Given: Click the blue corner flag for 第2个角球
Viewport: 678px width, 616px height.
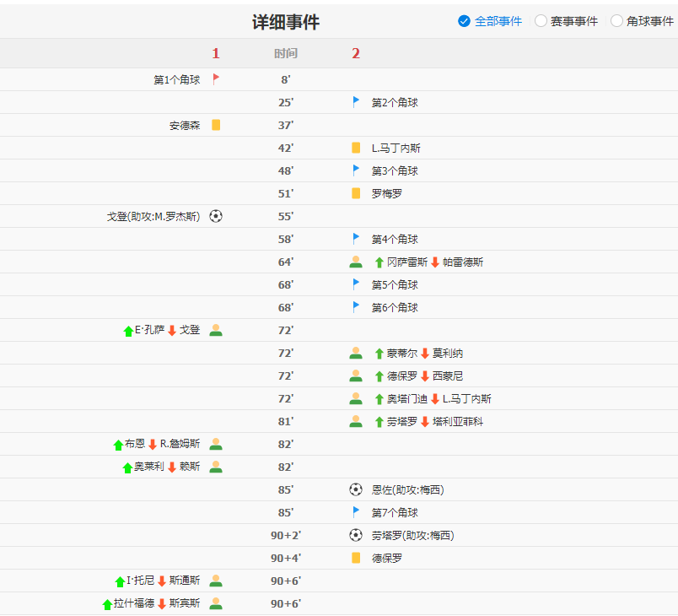Looking at the screenshot, I should pos(356,102).
